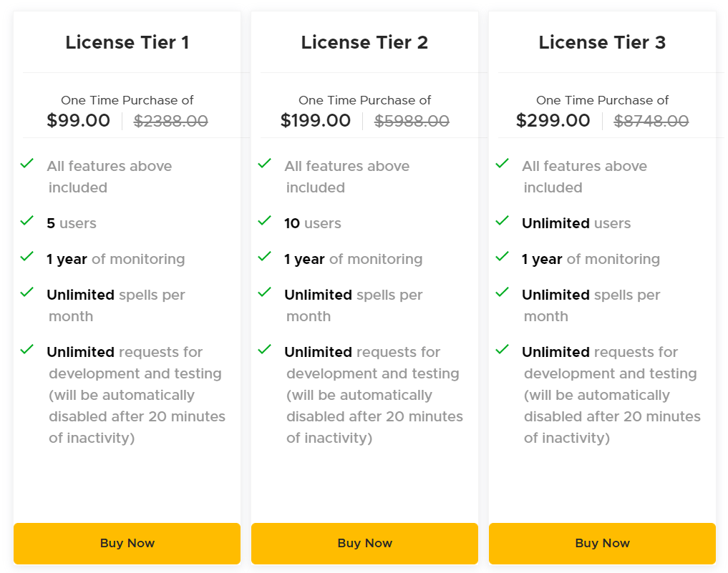Click Buy Now for License Tier 2
This screenshot has width=728, height=573.
click(364, 543)
